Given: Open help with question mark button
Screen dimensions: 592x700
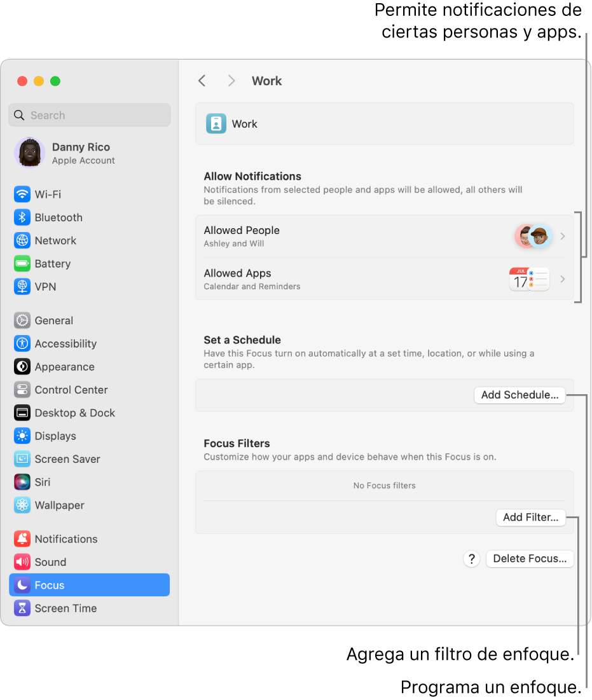Looking at the screenshot, I should tap(471, 559).
